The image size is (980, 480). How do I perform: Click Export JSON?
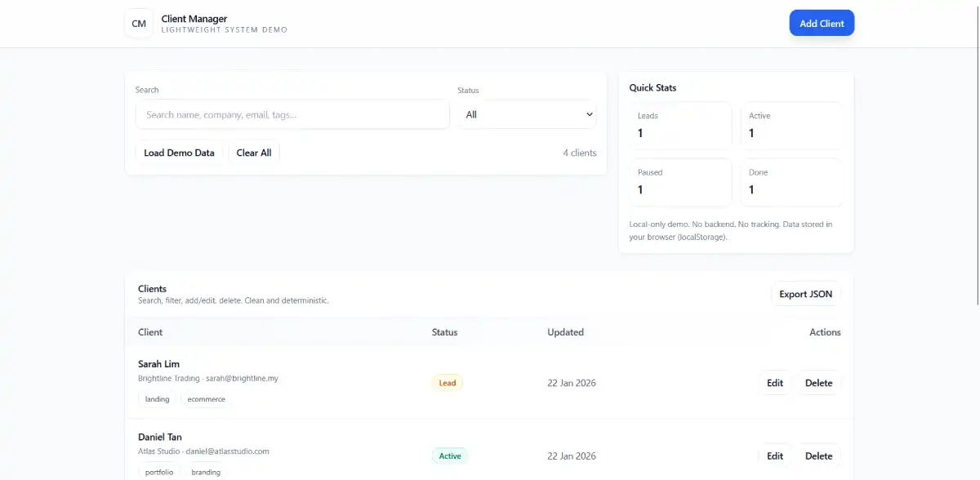805,294
